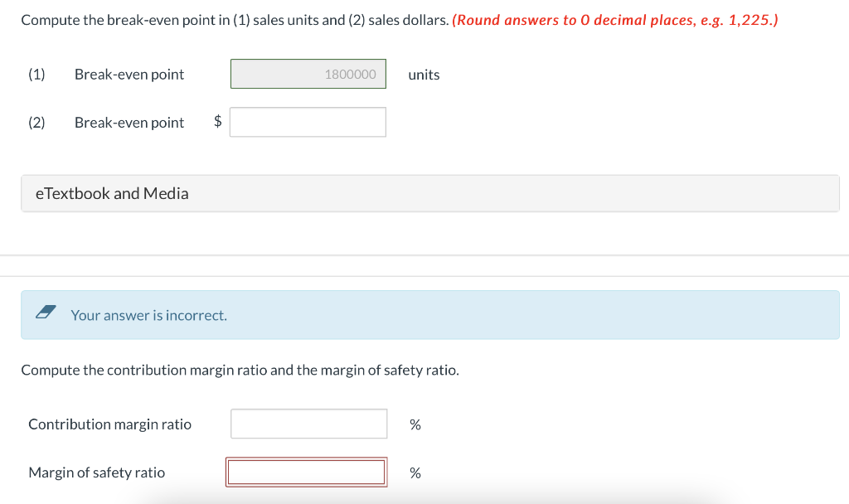Click the first 'Break-even point' label
Image resolution: width=849 pixels, height=504 pixels.
[x=129, y=74]
